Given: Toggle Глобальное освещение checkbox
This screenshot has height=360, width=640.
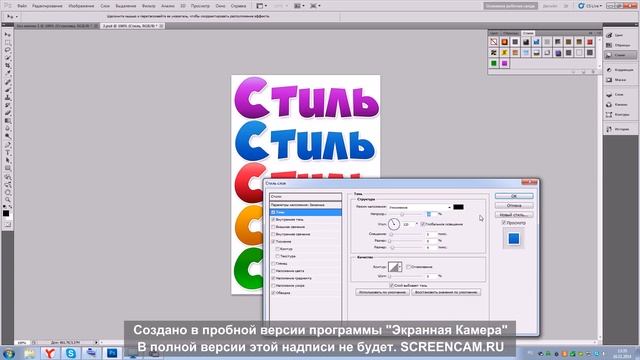Looking at the screenshot, I should (422, 224).
